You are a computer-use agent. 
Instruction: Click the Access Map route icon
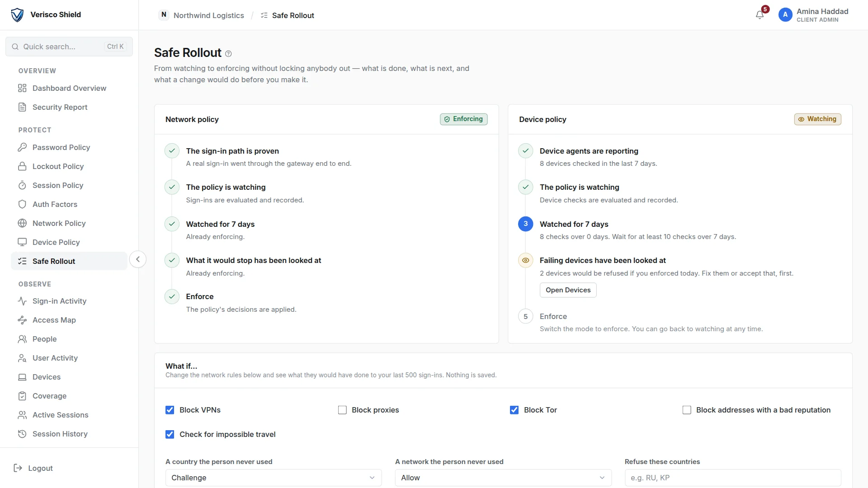tap(22, 320)
